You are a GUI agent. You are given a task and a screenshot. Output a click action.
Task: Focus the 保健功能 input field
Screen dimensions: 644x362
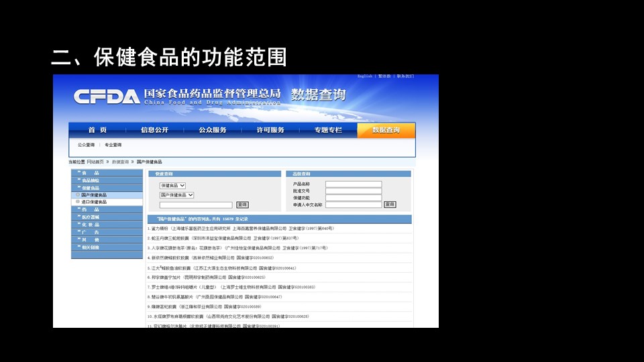pos(354,198)
